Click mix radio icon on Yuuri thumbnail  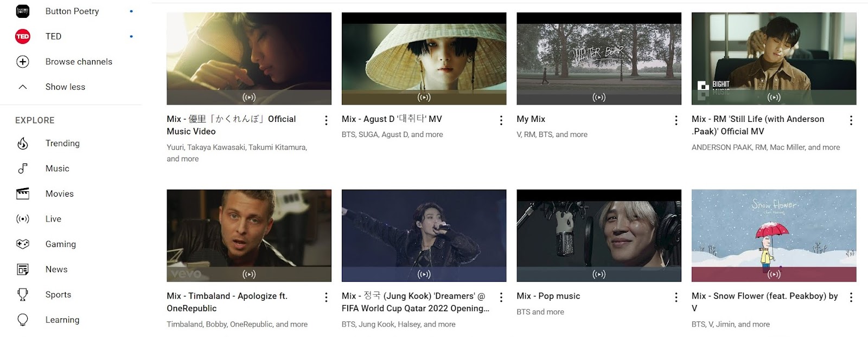click(x=249, y=98)
